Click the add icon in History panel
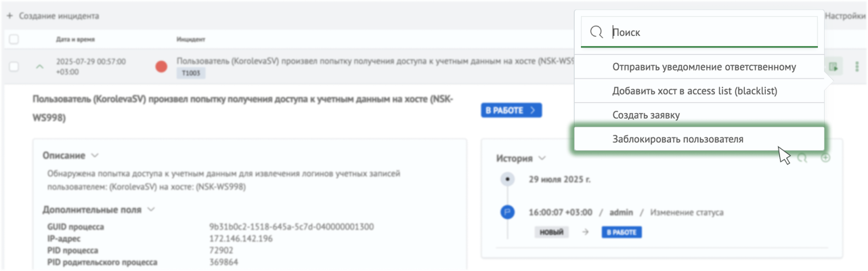The image size is (868, 271). coord(825,159)
